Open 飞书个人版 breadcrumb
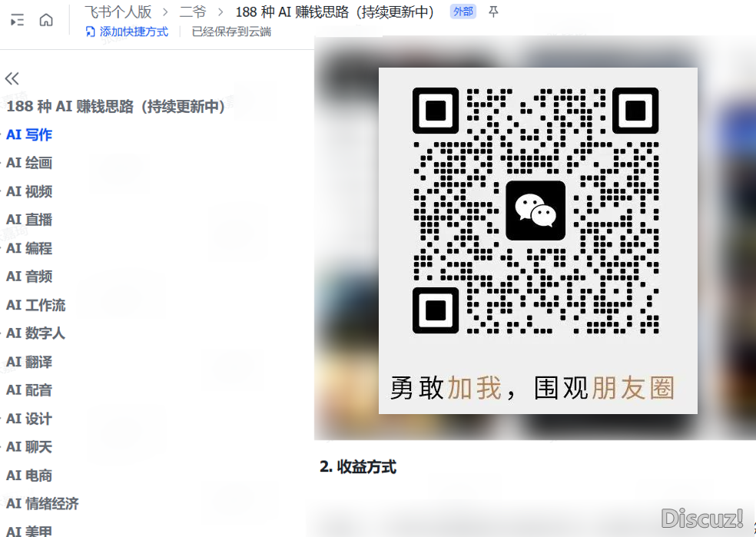This screenshot has width=756, height=537. 118,12
